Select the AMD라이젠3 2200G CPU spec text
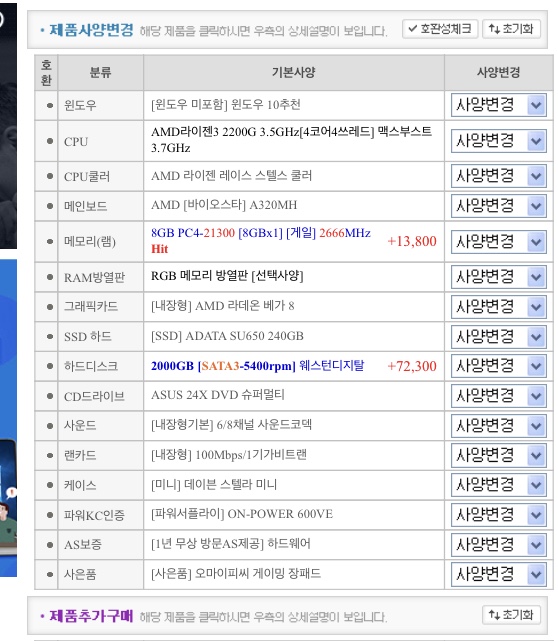The width and height of the screenshot is (558, 641). 291,140
